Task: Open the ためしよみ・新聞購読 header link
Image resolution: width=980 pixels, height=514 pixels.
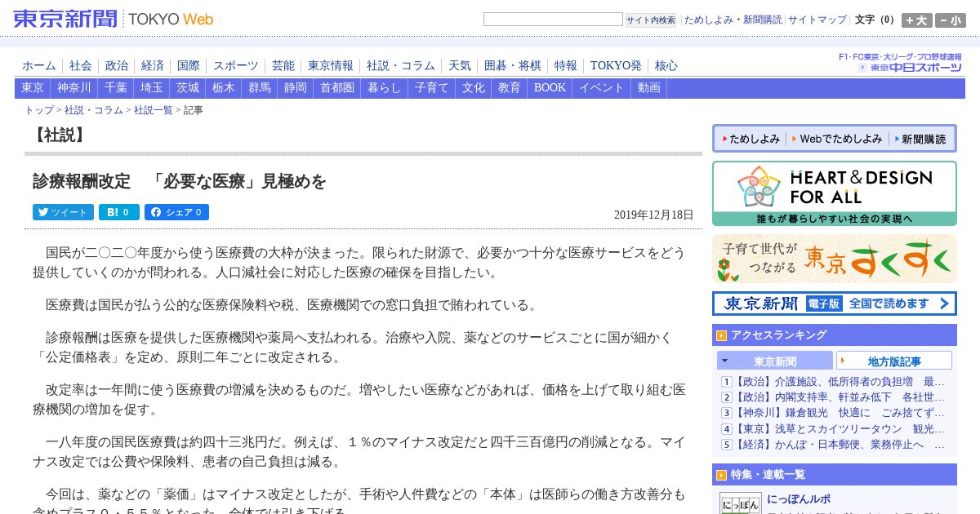Action: (733, 20)
